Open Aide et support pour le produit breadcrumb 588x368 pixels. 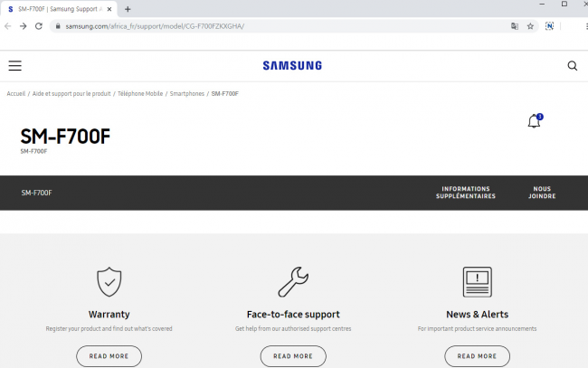click(x=71, y=94)
